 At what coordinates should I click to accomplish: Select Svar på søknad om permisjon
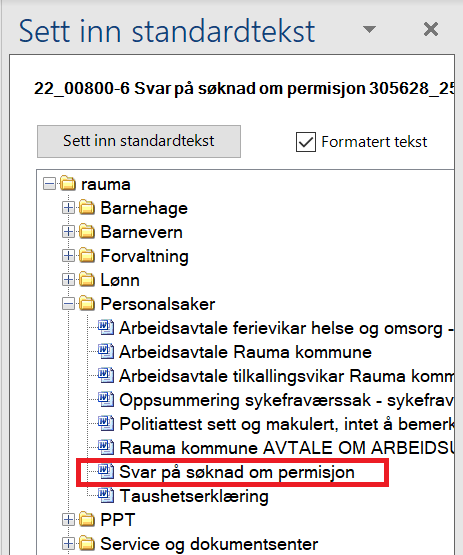point(236,472)
